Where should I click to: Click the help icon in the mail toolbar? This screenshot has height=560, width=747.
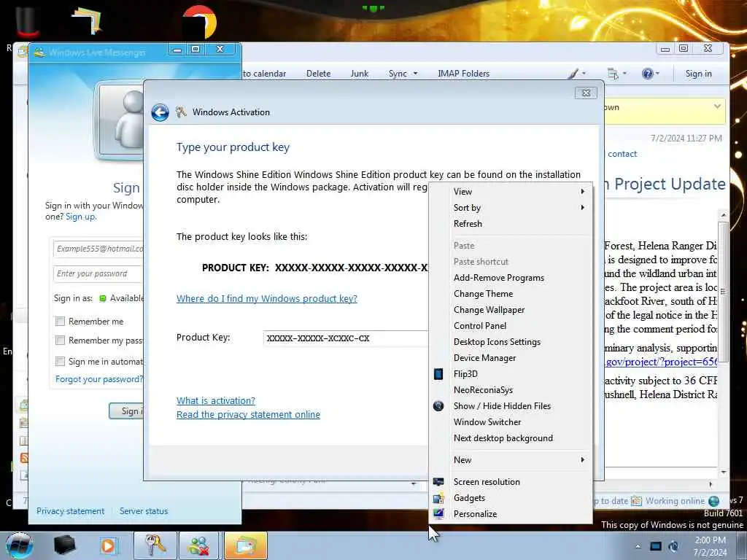pos(647,74)
